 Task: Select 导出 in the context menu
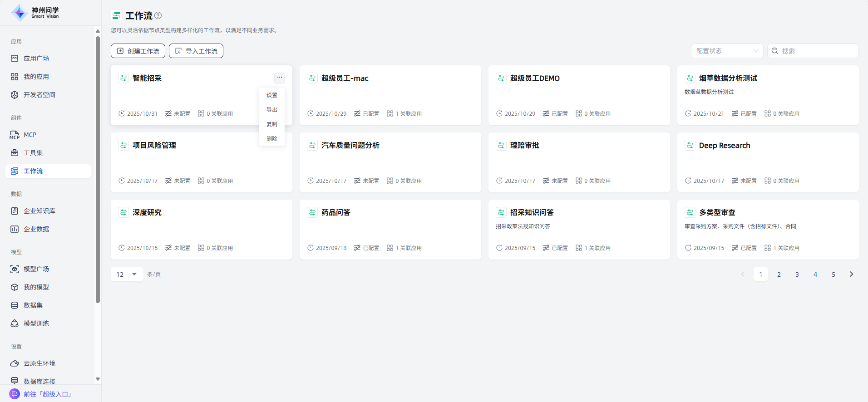click(272, 110)
